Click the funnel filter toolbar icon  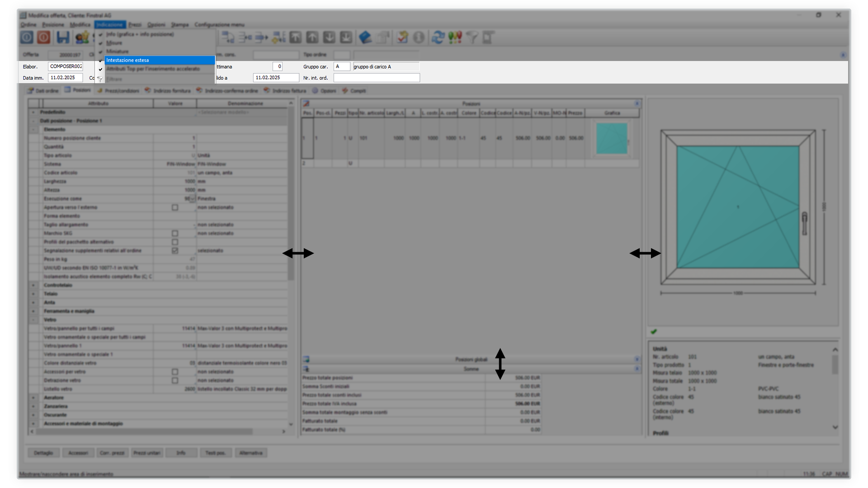coord(472,37)
